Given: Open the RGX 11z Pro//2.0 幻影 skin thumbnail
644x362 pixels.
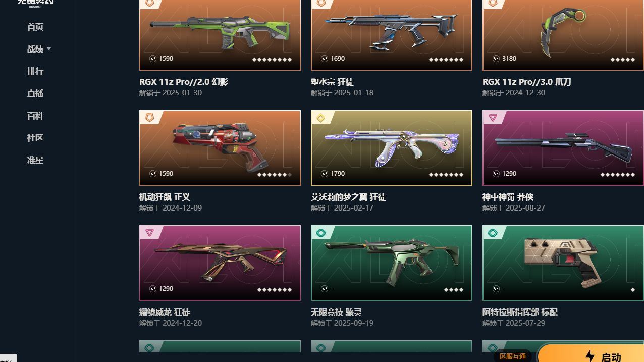Looking at the screenshot, I should point(220,35).
